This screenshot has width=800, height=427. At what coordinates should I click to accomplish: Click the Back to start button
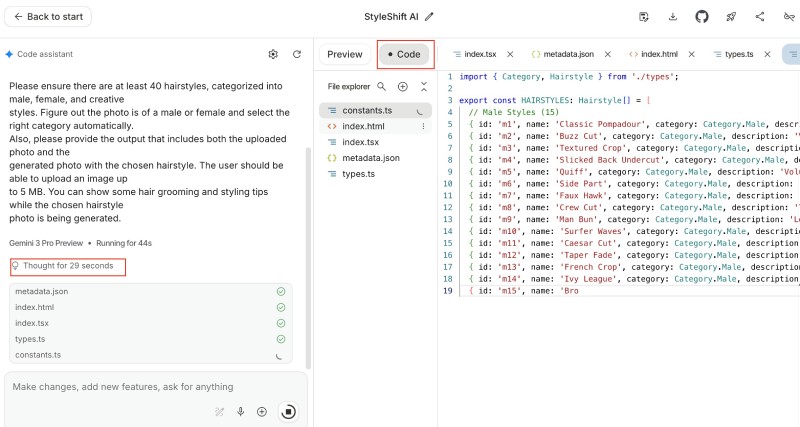point(48,16)
